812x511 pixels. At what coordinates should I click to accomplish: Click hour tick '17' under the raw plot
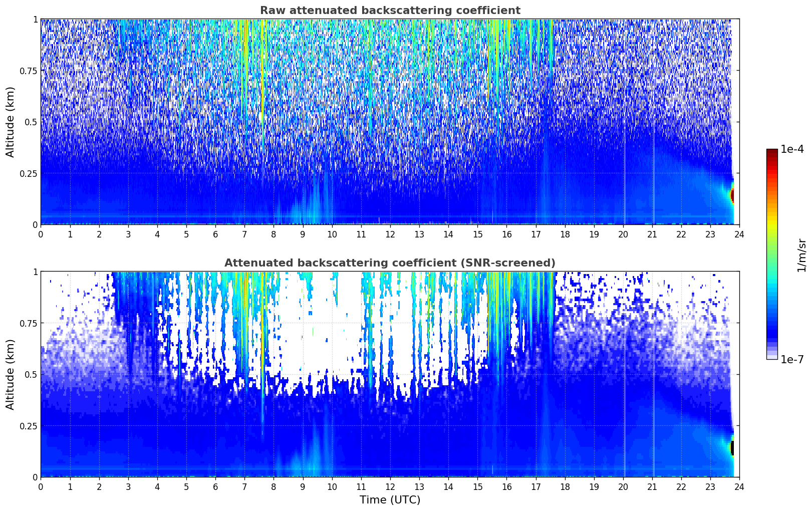(x=535, y=234)
